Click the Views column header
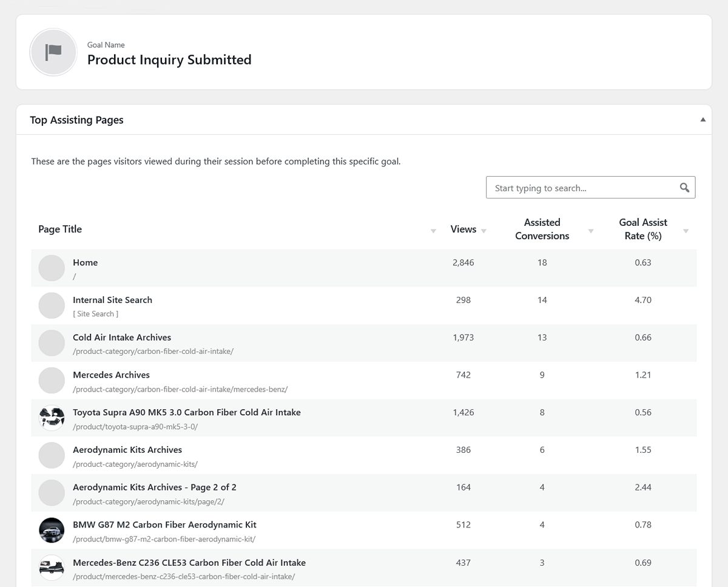This screenshot has height=587, width=728. point(463,229)
